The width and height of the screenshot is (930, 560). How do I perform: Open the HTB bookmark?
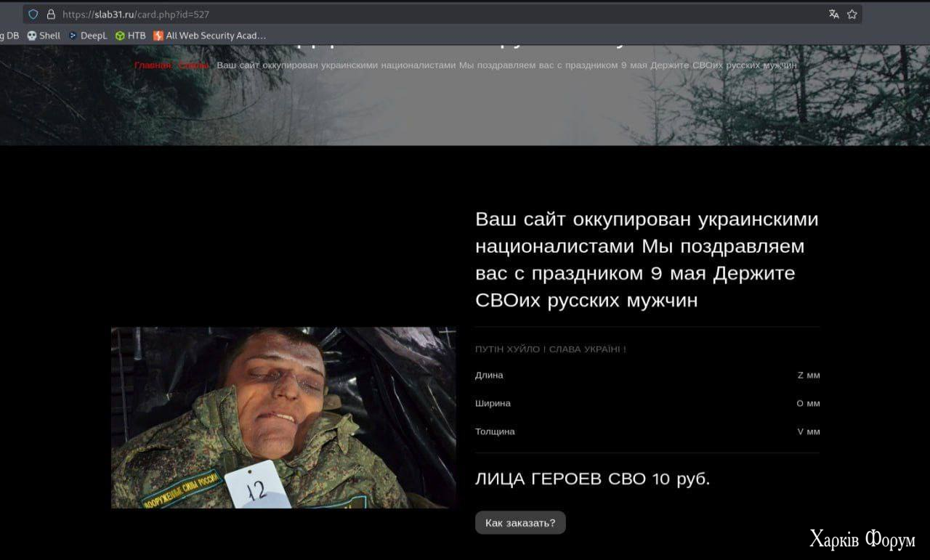131,36
